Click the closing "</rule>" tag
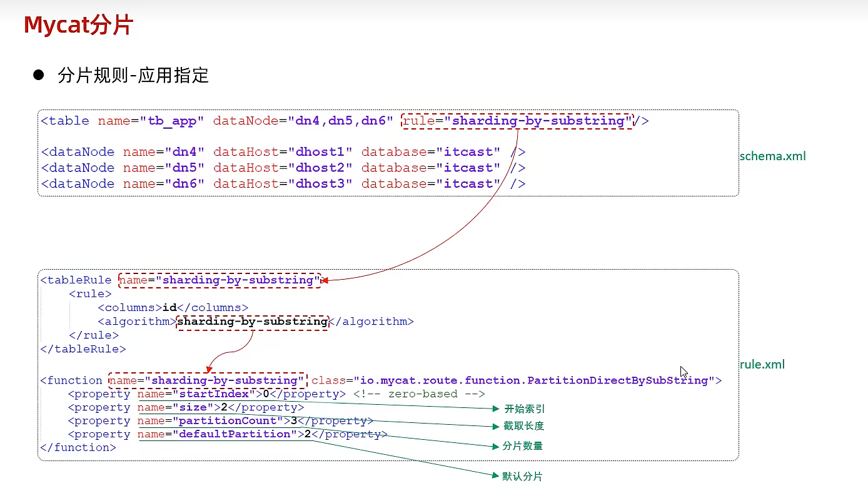This screenshot has width=868, height=493. click(94, 335)
